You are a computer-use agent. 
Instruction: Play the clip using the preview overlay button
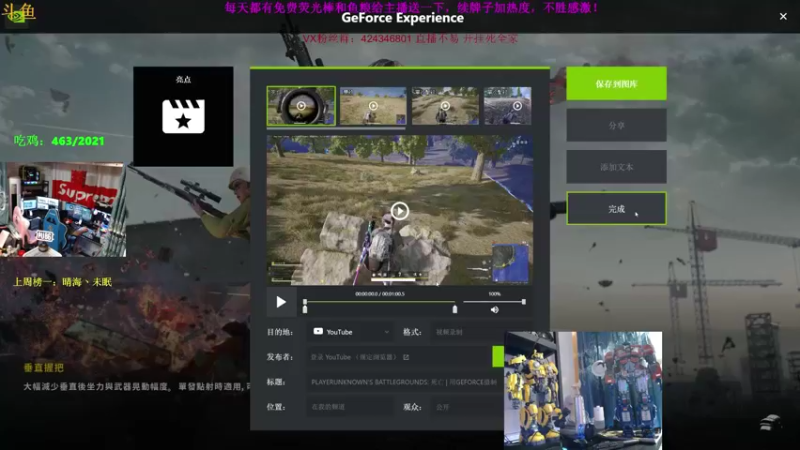pos(399,211)
